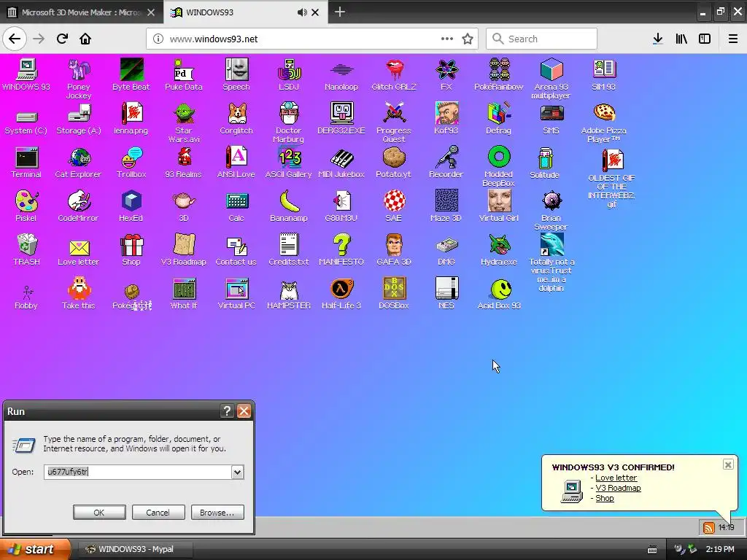Click the Windows start button
This screenshot has width=747, height=560.
click(34, 549)
